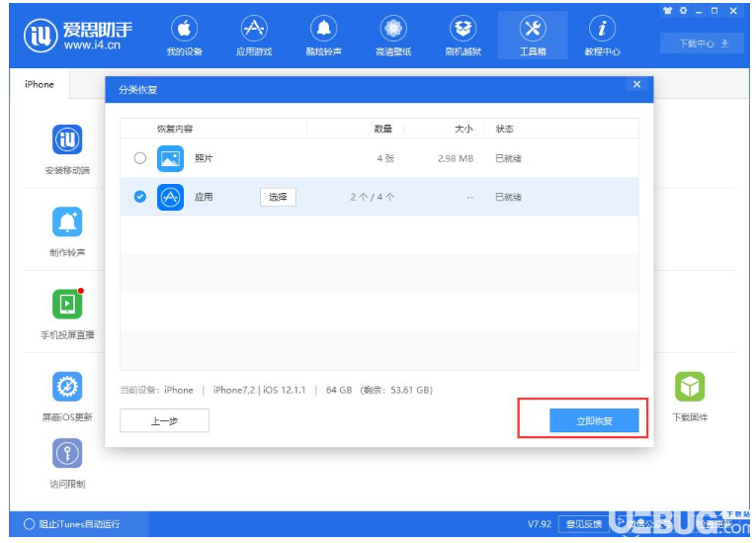Open the 应用游戏 apps and games section

coord(254,37)
